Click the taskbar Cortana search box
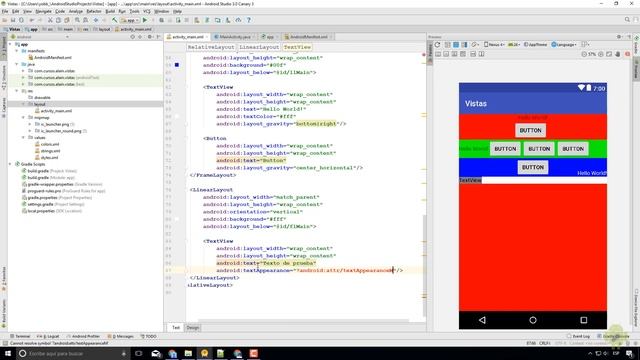The width and height of the screenshot is (640, 360). 73,353
